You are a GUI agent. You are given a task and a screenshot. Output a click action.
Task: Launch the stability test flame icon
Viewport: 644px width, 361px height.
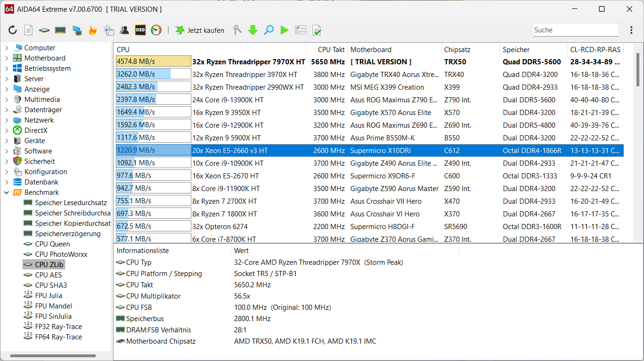click(92, 30)
